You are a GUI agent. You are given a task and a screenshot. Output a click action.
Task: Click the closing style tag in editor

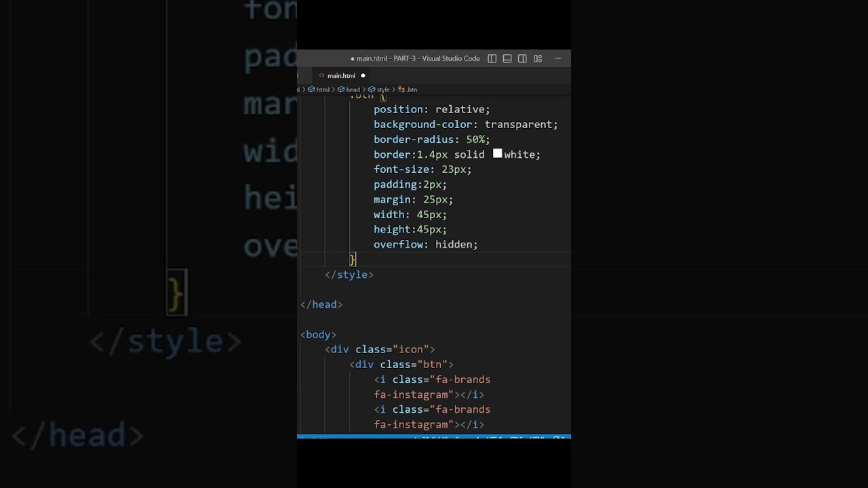[x=349, y=274]
